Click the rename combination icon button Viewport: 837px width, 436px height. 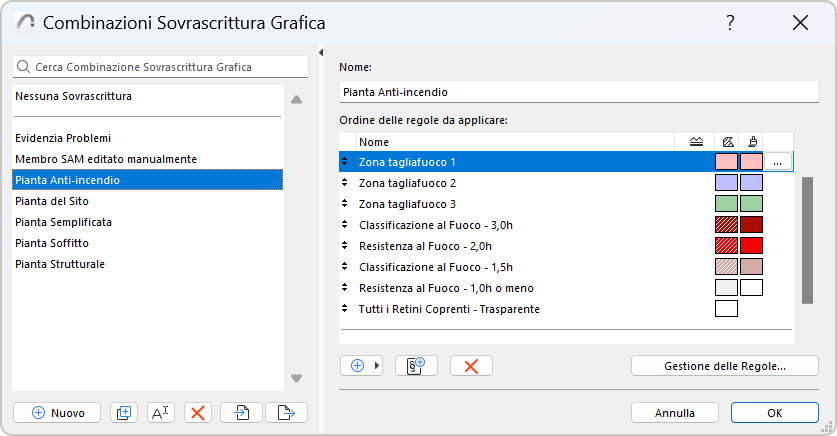point(161,412)
